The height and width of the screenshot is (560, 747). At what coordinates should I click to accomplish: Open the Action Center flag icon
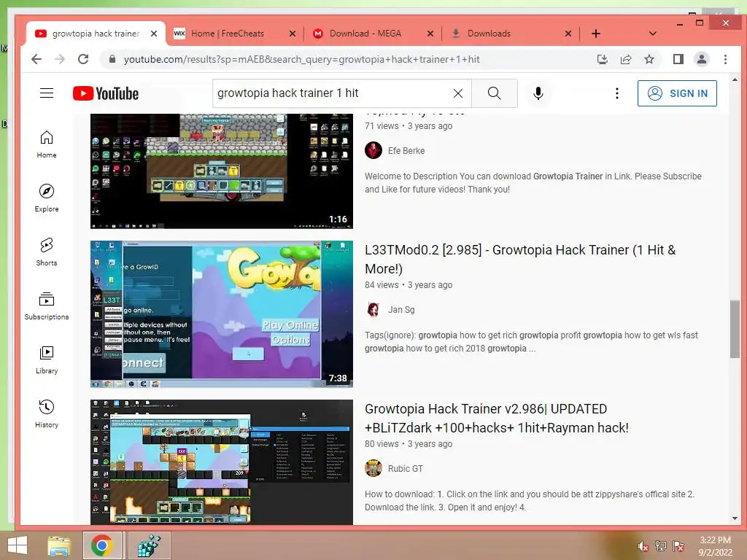pos(678,546)
